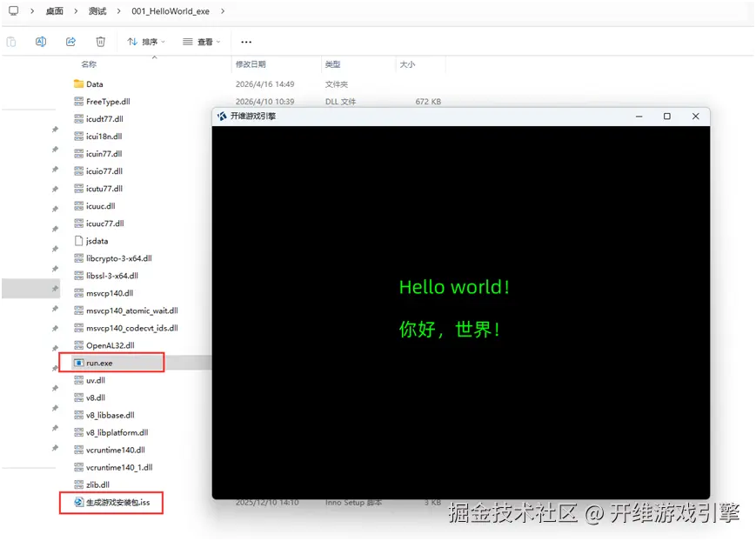The width and height of the screenshot is (756, 541).
Task: Select the file name uv.dll
Action: tap(96, 380)
